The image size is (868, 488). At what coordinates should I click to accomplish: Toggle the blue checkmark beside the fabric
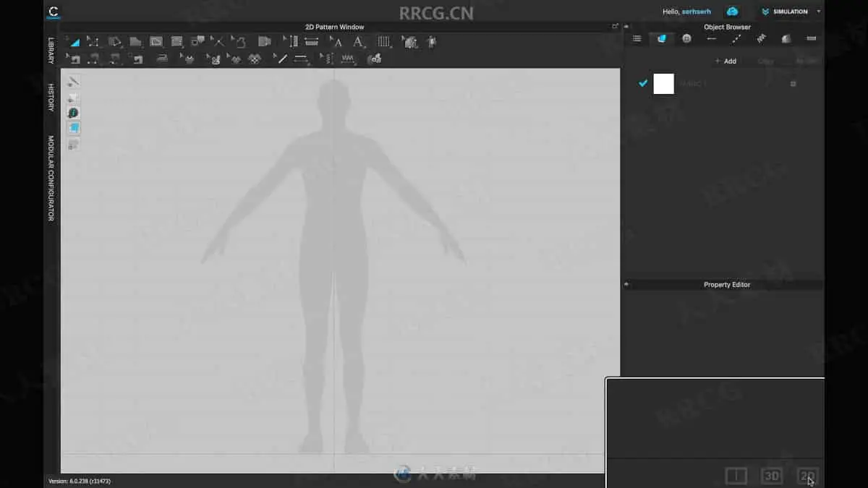[x=642, y=83]
